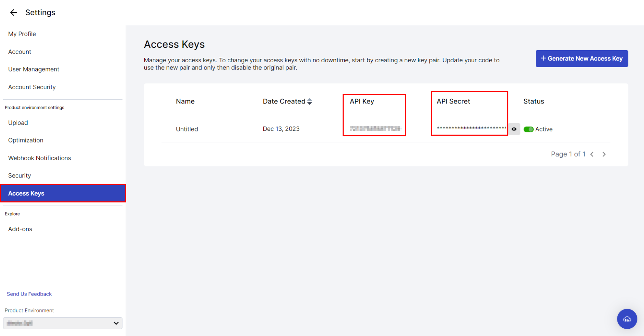Click the plus icon on Generate New Access Key

pos(544,58)
